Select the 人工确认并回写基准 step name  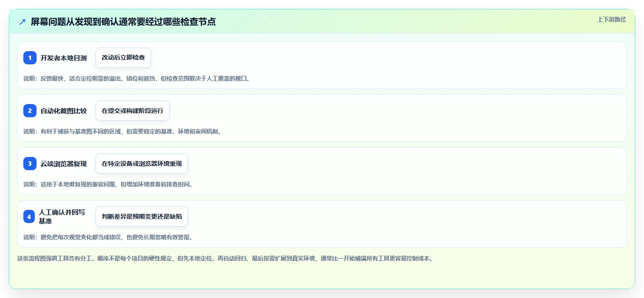(x=62, y=216)
